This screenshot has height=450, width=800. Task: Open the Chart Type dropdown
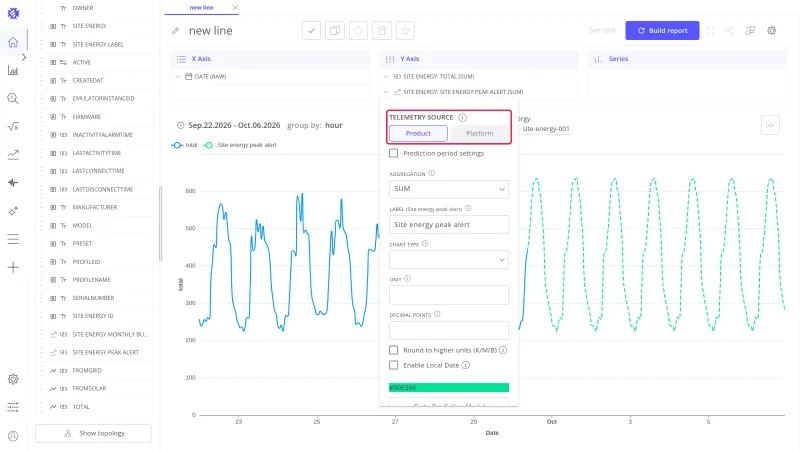[x=449, y=260]
